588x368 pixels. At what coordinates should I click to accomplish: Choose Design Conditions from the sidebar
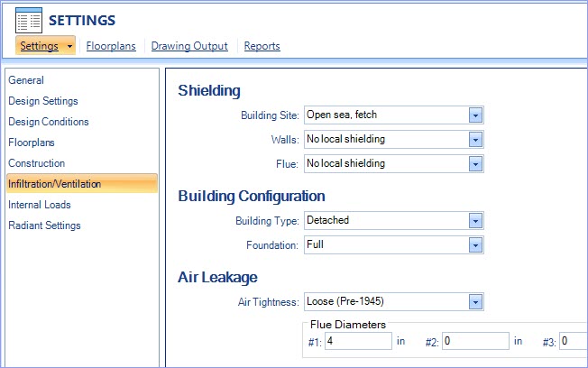pos(49,122)
